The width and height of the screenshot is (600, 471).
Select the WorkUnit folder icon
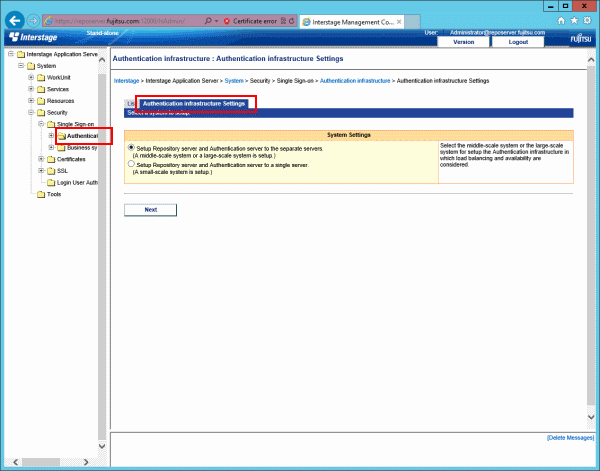40,77
